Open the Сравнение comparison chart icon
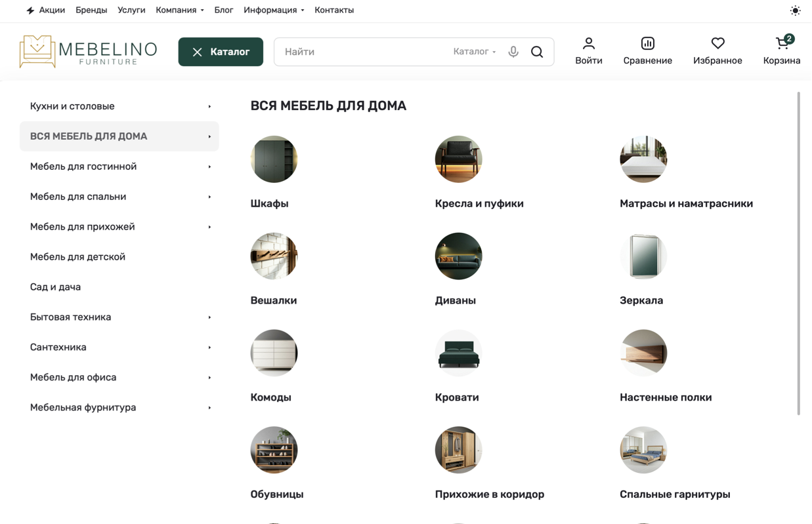 pyautogui.click(x=648, y=43)
